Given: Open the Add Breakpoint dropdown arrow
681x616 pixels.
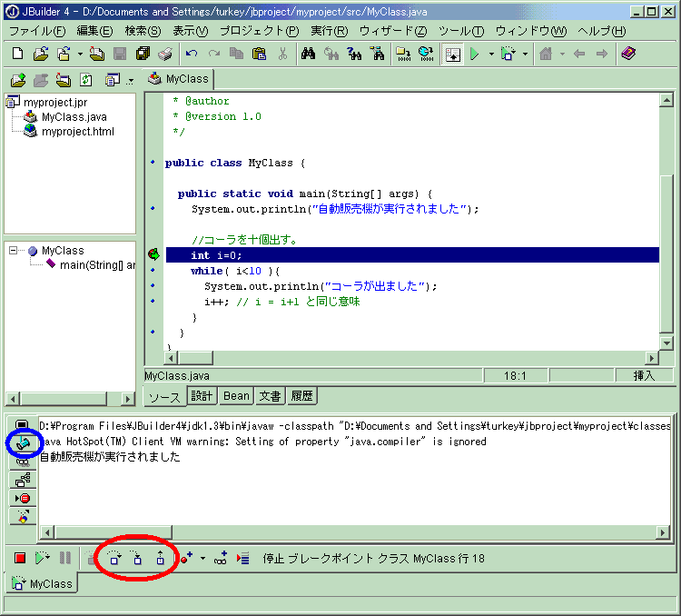Looking at the screenshot, I should pos(202,559).
